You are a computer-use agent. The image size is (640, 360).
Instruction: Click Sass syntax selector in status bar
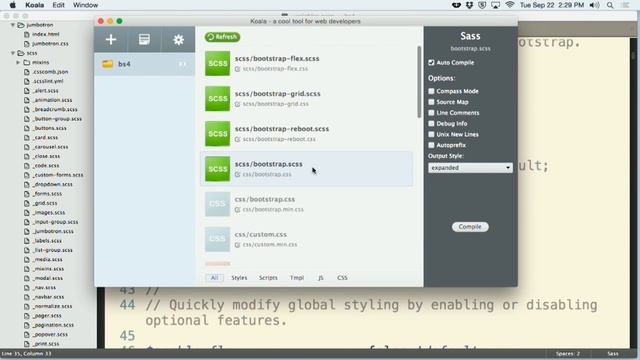tap(612, 354)
